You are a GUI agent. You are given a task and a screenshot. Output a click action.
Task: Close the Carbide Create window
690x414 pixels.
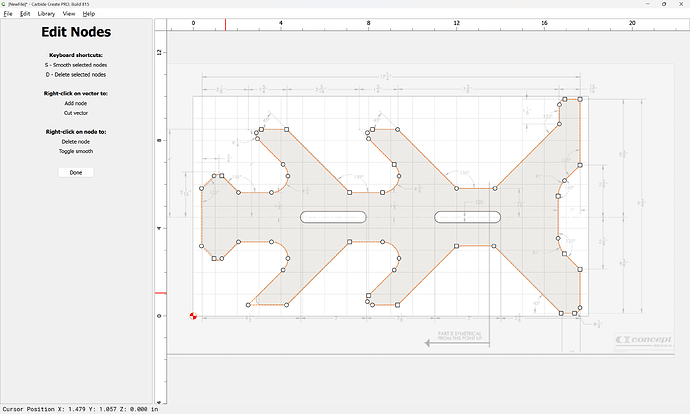681,4
